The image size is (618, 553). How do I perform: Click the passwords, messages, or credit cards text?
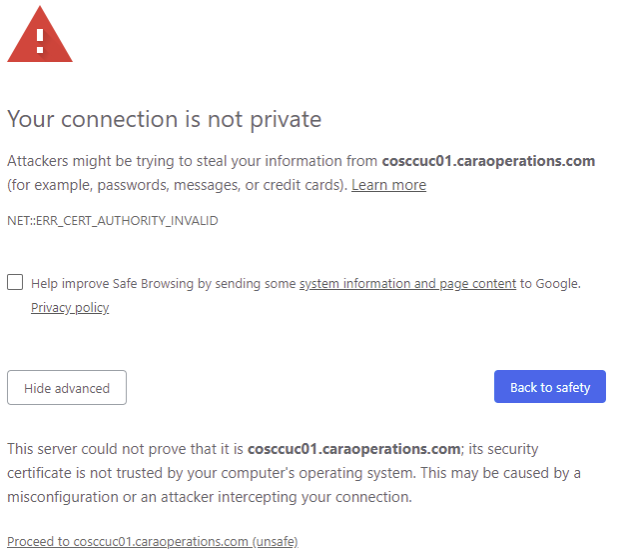(x=220, y=185)
